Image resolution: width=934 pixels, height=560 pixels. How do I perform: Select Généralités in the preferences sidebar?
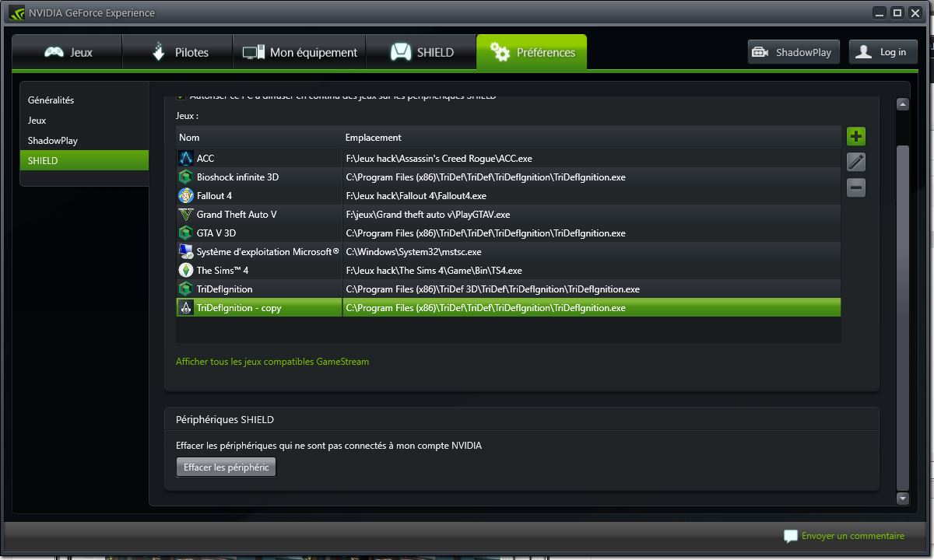click(x=51, y=100)
